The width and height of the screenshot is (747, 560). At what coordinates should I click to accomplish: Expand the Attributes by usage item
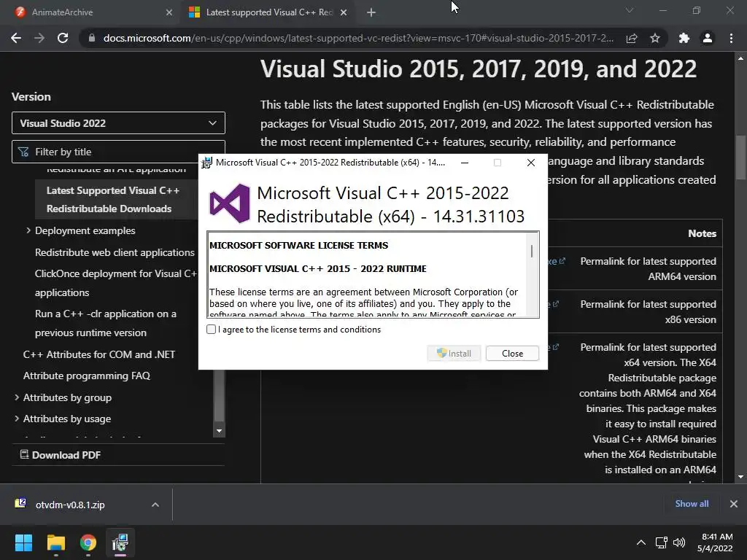click(17, 419)
